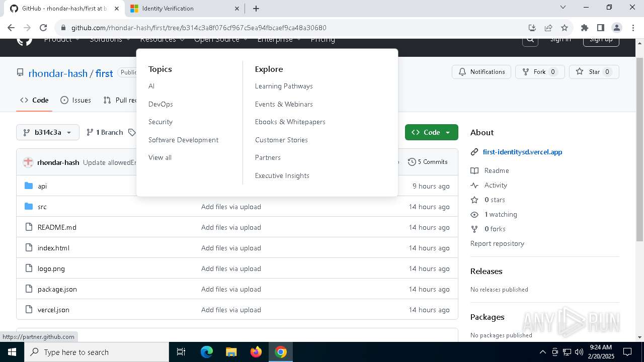Open Ebooks & Whitepapers link
This screenshot has width=644, height=362.
290,122
